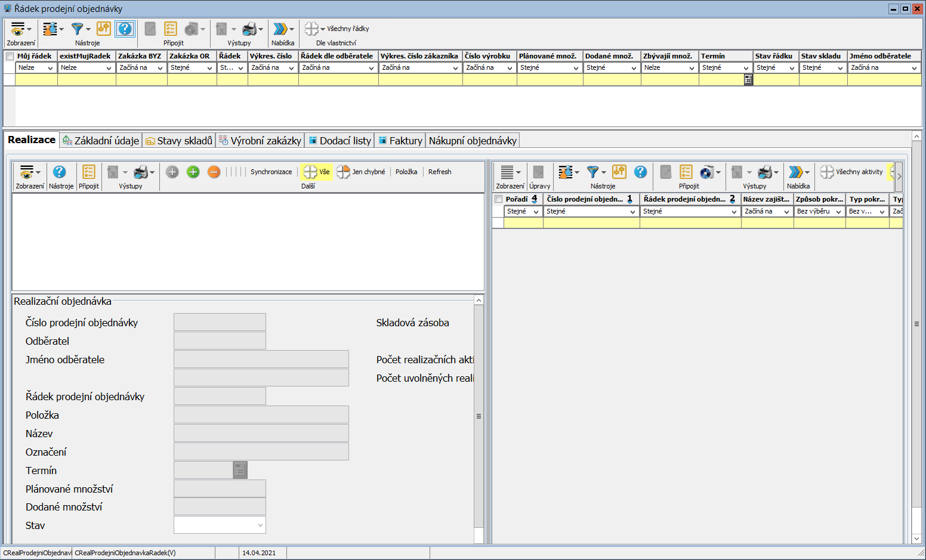Click the Připojit icon in Realizace toolbar
The image size is (926, 560).
[x=88, y=172]
